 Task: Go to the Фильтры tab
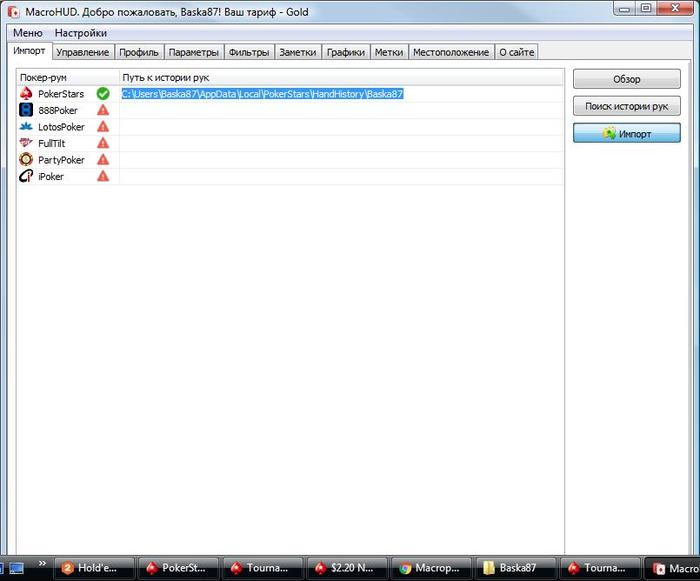pos(249,52)
